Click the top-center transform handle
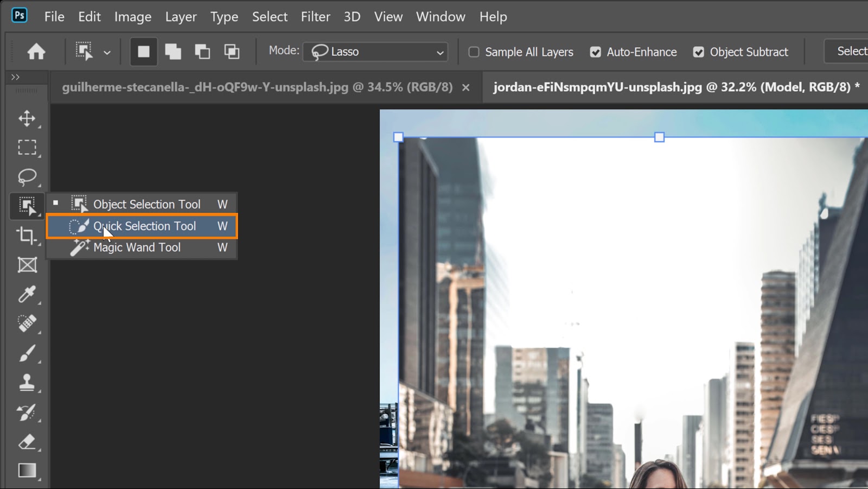 pos(659,137)
